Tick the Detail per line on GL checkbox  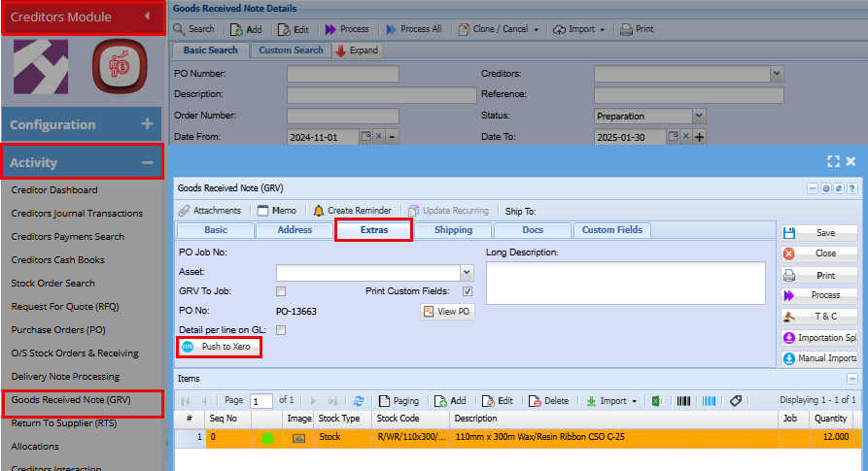tap(281, 330)
